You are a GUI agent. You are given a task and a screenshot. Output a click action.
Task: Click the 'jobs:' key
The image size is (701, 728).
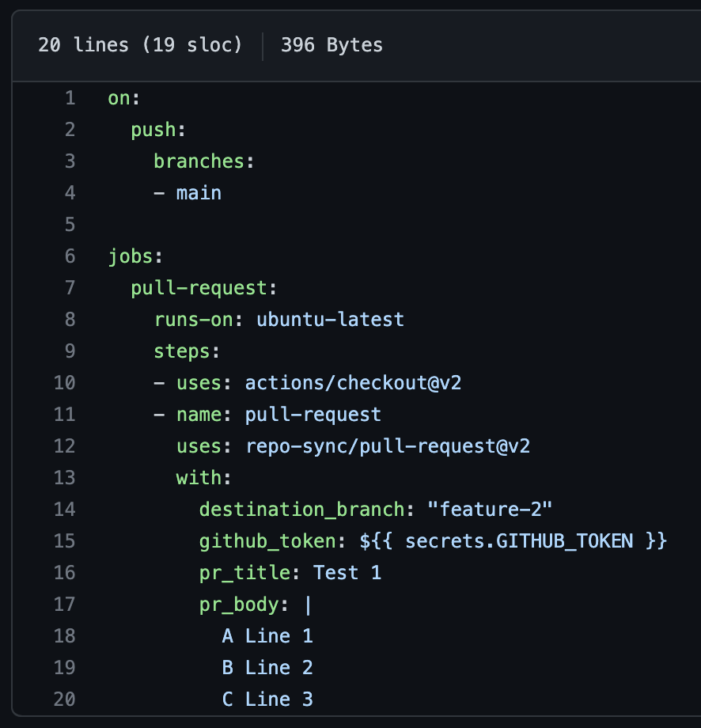pyautogui.click(x=135, y=256)
